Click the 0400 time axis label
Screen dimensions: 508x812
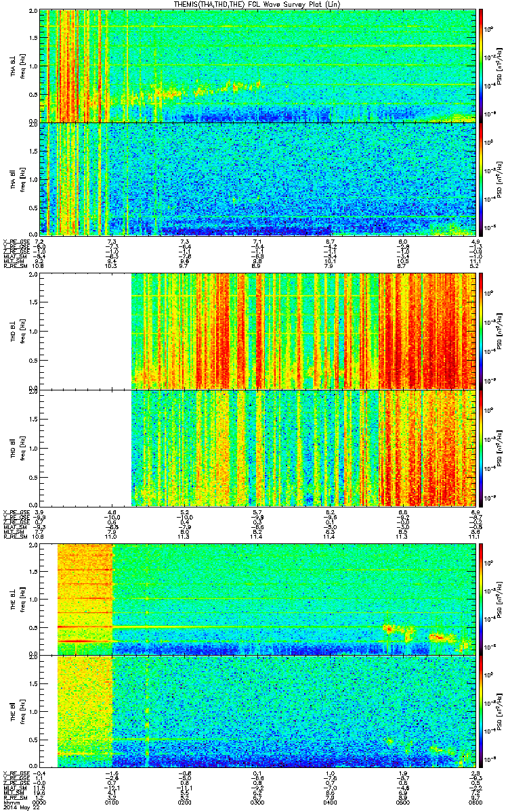click(x=330, y=803)
